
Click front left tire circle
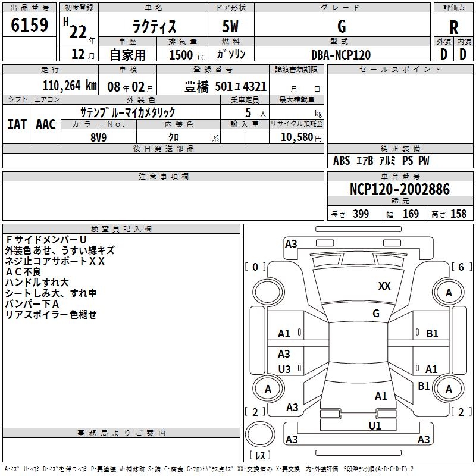tap(268, 293)
